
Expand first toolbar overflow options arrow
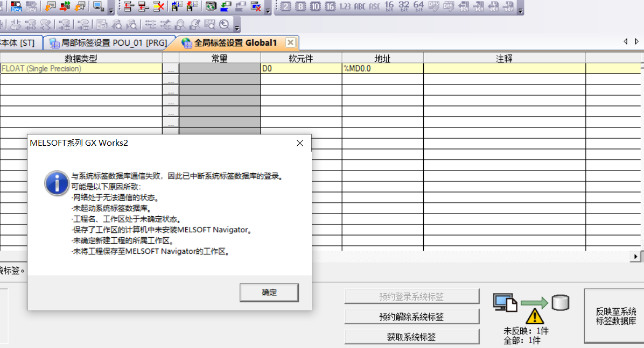click(111, 10)
